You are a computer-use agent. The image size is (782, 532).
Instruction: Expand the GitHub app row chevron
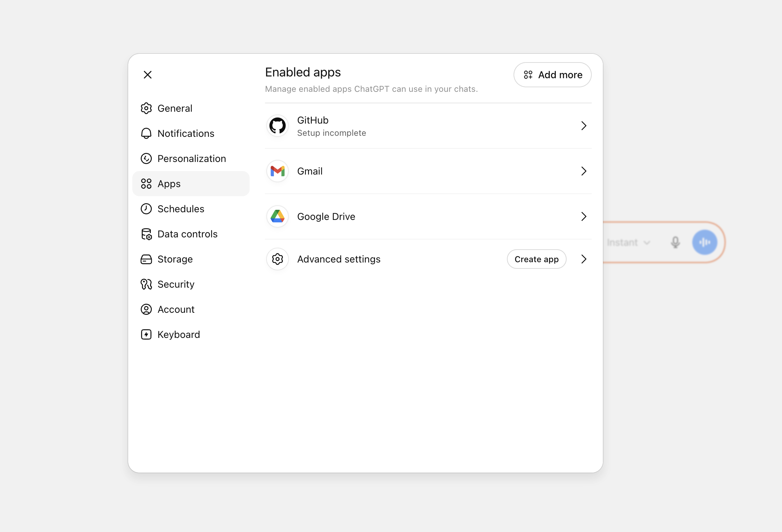584,126
